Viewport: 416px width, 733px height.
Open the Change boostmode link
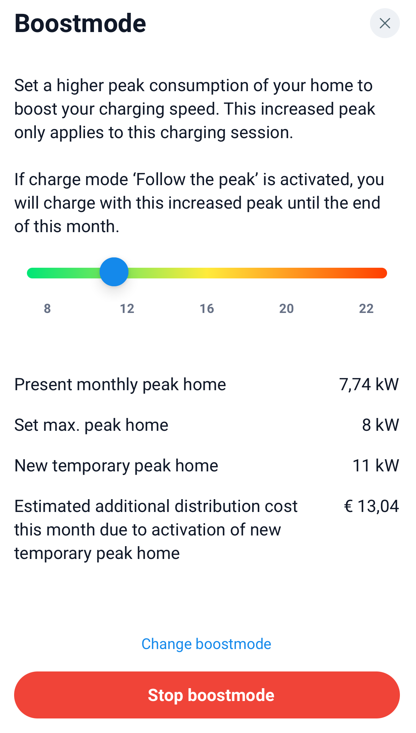click(206, 644)
